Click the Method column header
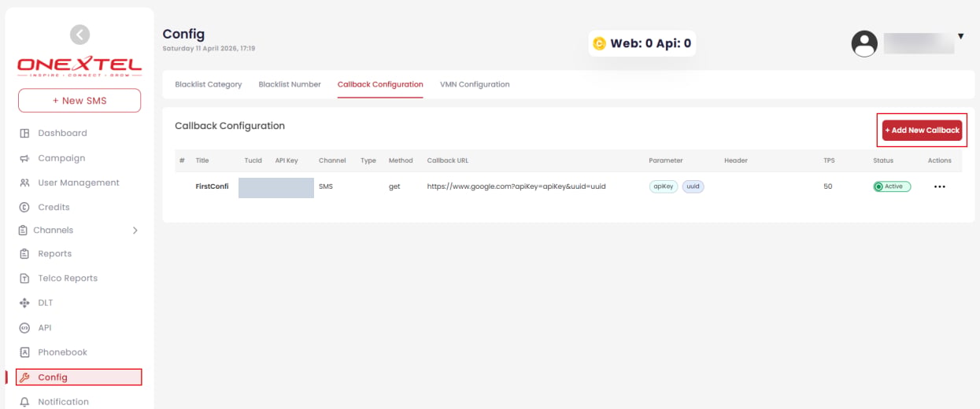The image size is (980, 409). click(x=401, y=160)
